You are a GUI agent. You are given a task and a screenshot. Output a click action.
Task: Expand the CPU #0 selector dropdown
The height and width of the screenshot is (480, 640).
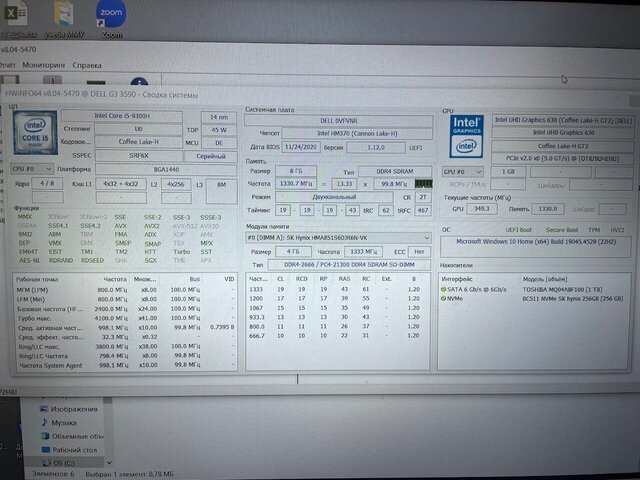[33, 170]
